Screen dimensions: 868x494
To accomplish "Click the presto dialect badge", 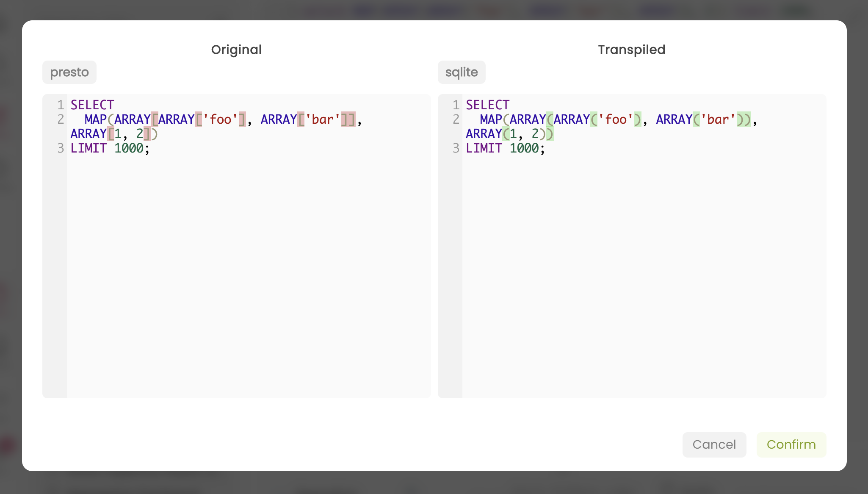I will point(69,72).
